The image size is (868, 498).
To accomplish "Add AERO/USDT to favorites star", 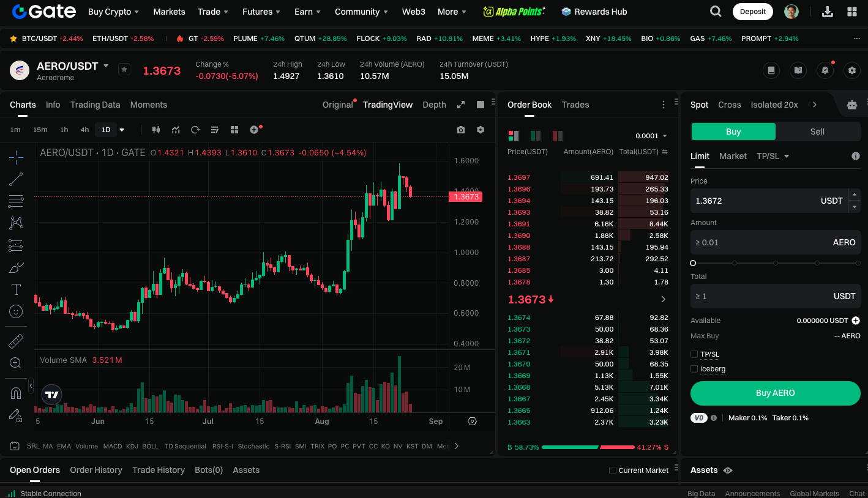I will tap(124, 70).
